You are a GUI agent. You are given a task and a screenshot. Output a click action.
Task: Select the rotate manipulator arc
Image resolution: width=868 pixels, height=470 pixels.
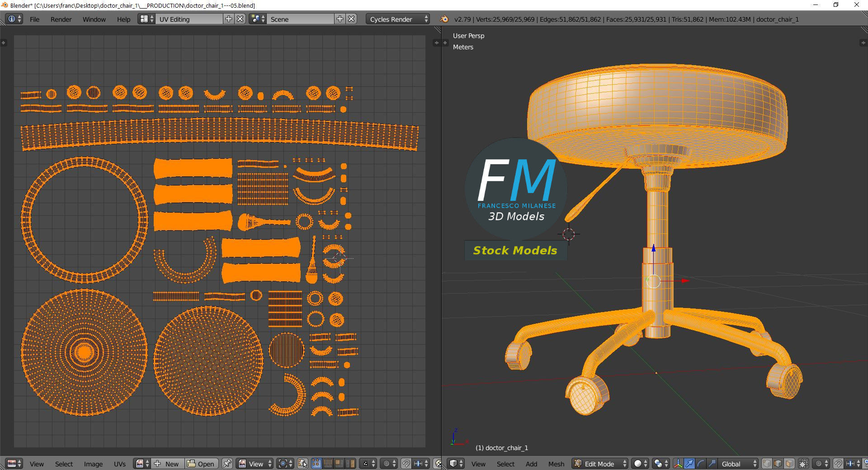(x=700, y=464)
